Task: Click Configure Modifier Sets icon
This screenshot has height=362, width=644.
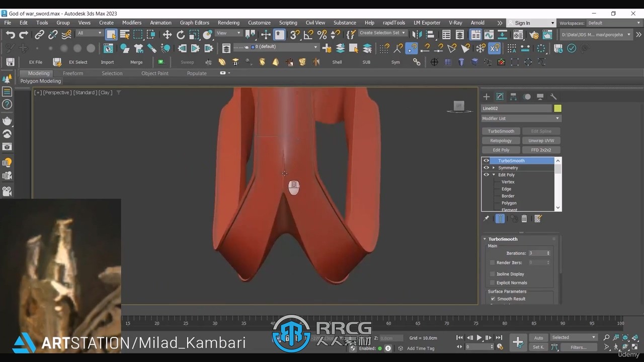Action: click(x=538, y=218)
